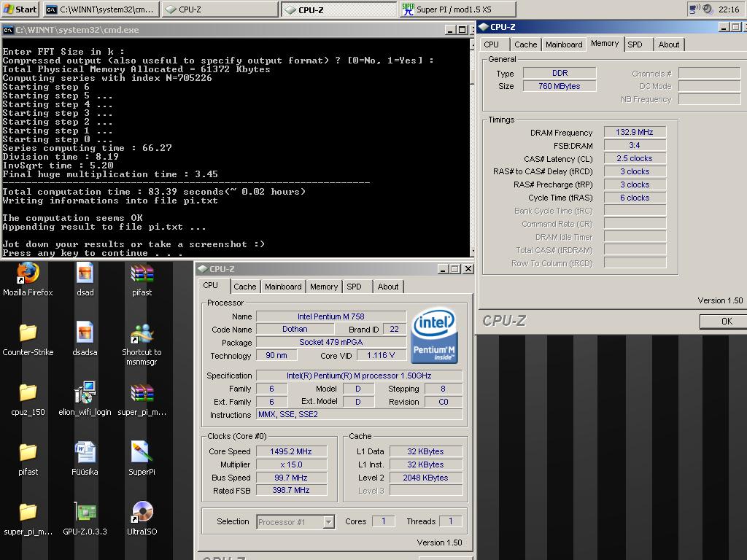
Task: Open the Start menu
Action: coord(20,9)
